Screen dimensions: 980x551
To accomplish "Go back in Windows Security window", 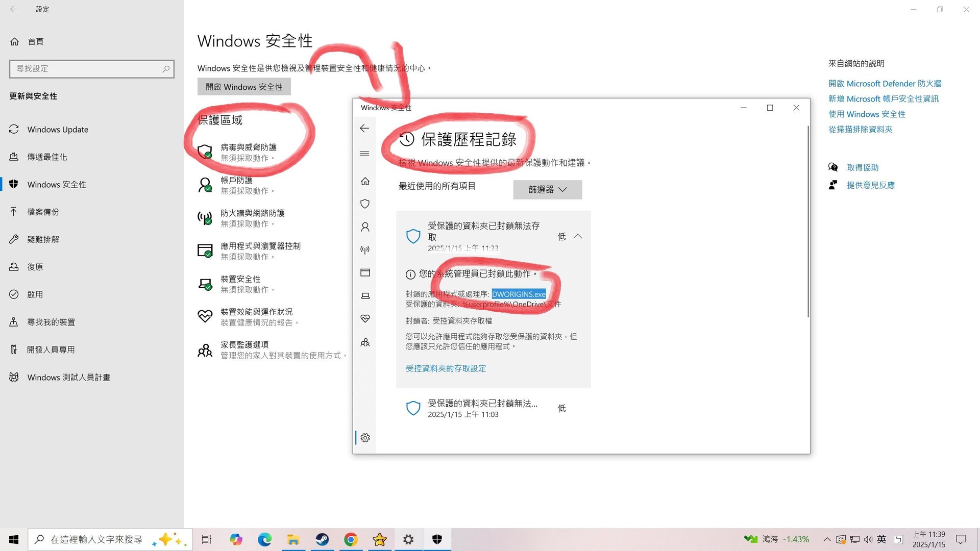I will click(364, 128).
